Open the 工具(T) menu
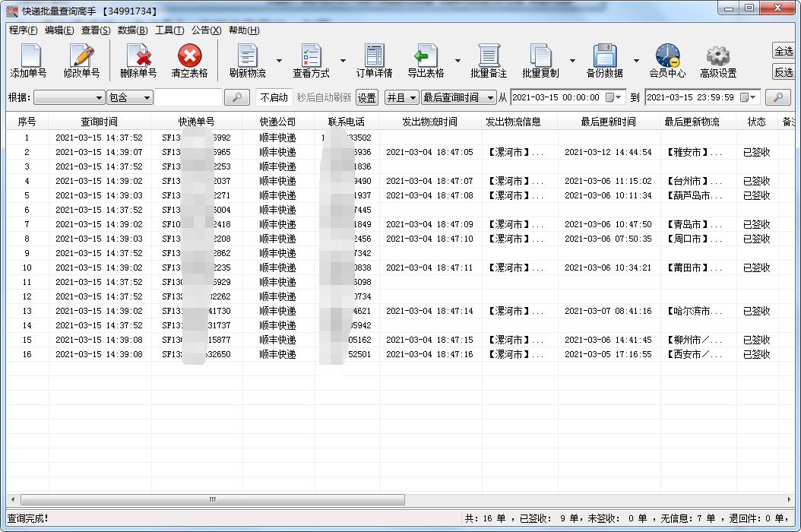801x532 pixels. point(169,30)
